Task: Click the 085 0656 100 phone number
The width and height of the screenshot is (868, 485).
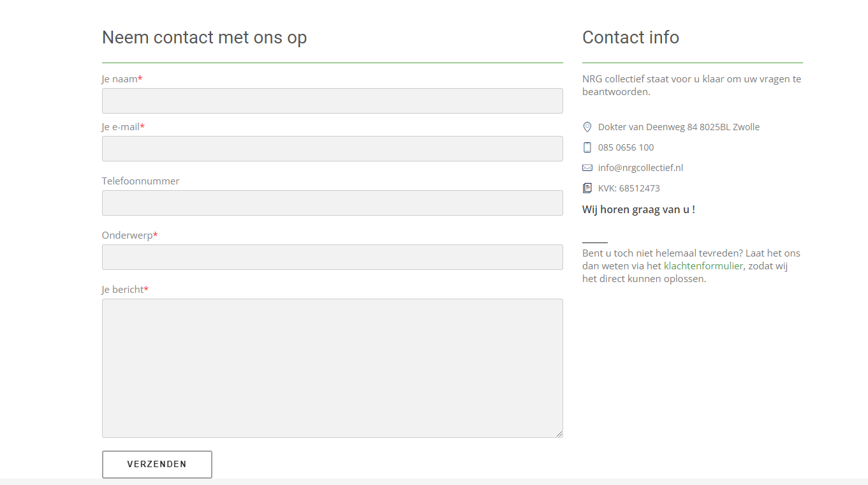Action: [x=626, y=147]
